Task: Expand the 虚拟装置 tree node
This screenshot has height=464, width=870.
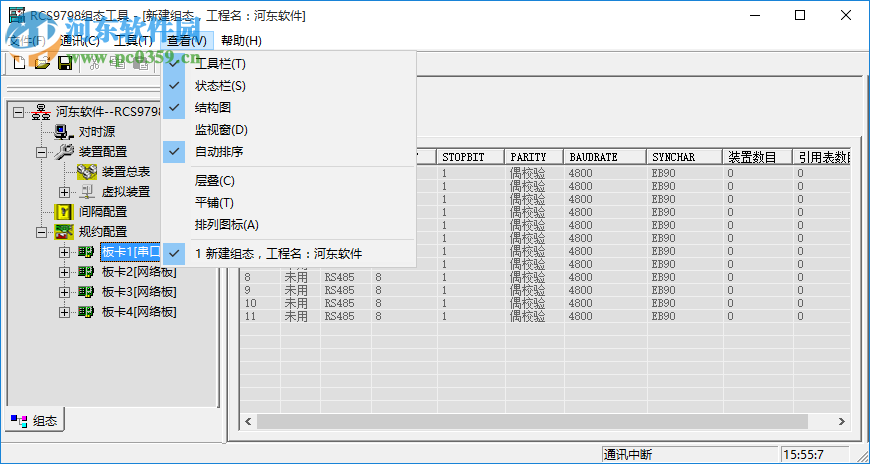Action: click(64, 192)
